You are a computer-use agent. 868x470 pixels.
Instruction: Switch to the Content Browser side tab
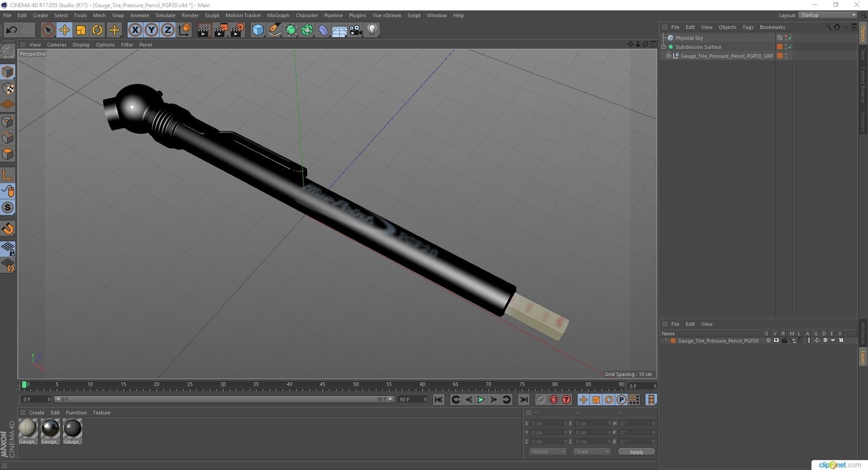coord(863,85)
